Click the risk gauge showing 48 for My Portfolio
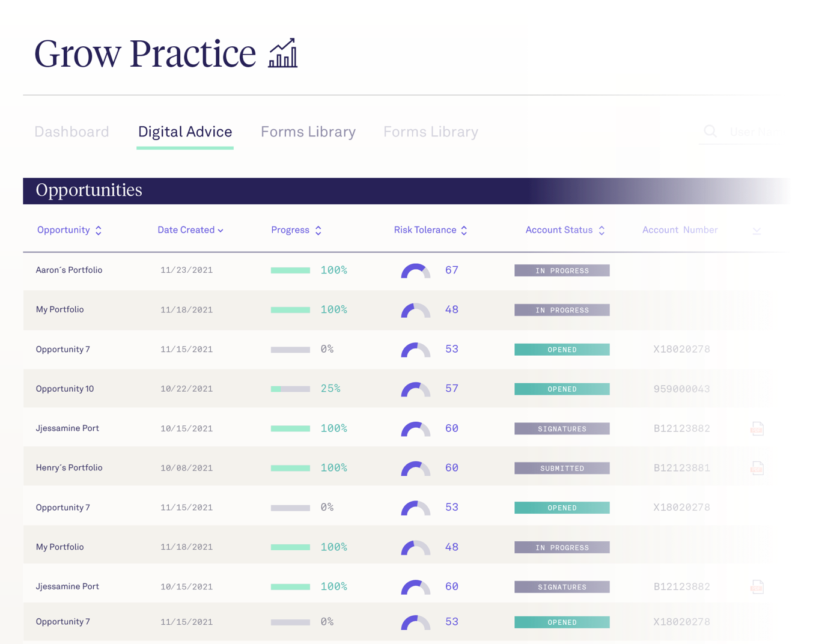834x644 pixels. 415,310
